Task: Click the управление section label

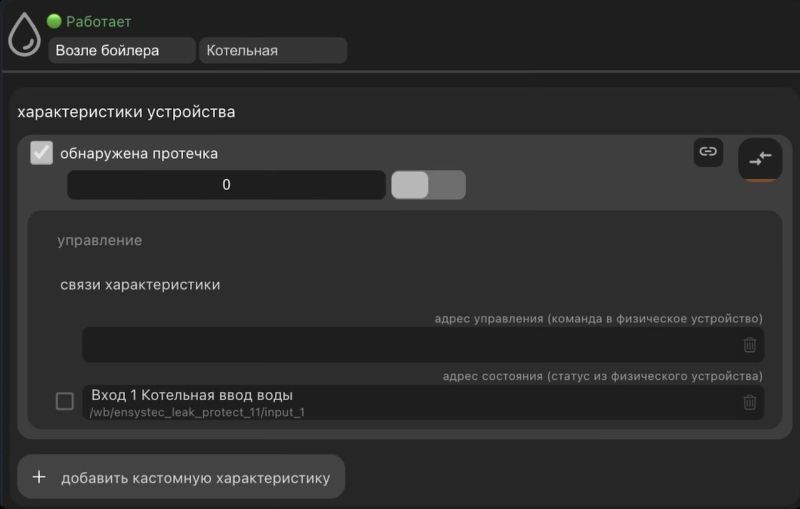Action: point(99,240)
